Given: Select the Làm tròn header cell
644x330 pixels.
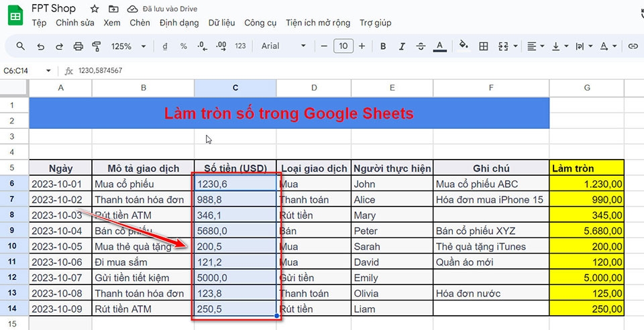Looking at the screenshot, I should click(x=587, y=168).
